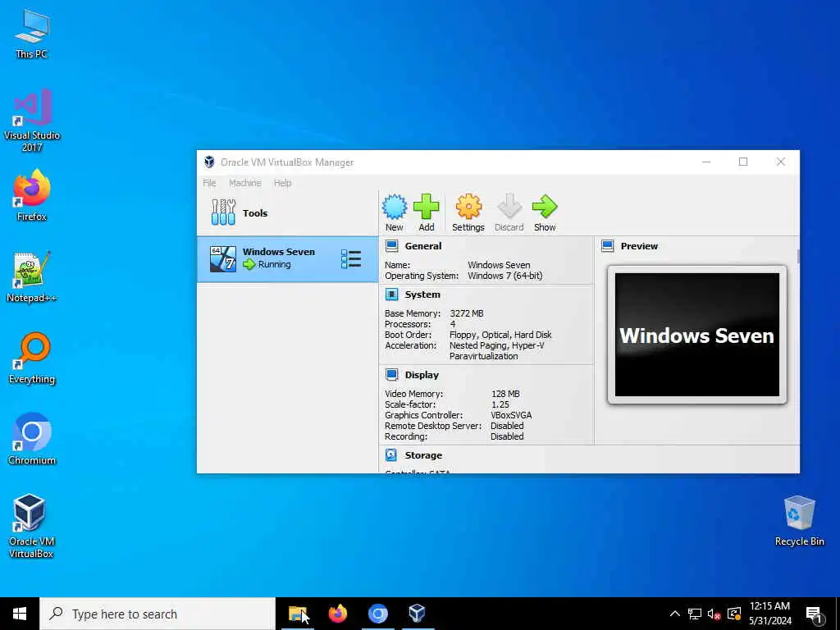Click the System section title text
The height and width of the screenshot is (630, 840).
tap(422, 294)
